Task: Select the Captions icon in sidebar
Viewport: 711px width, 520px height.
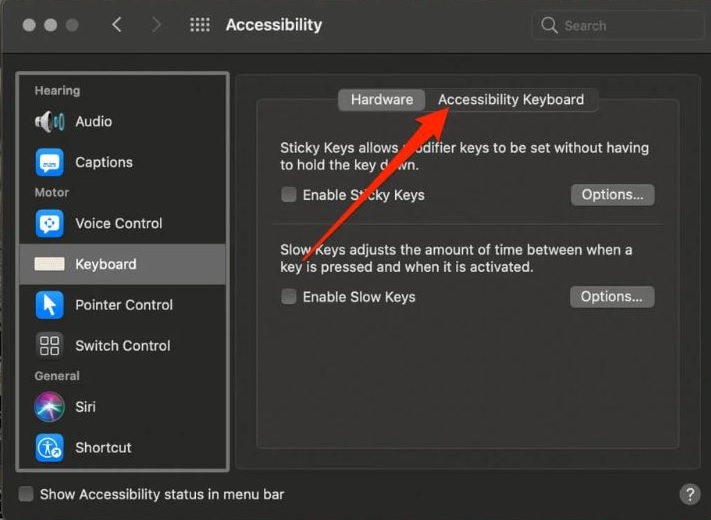Action: (50, 162)
